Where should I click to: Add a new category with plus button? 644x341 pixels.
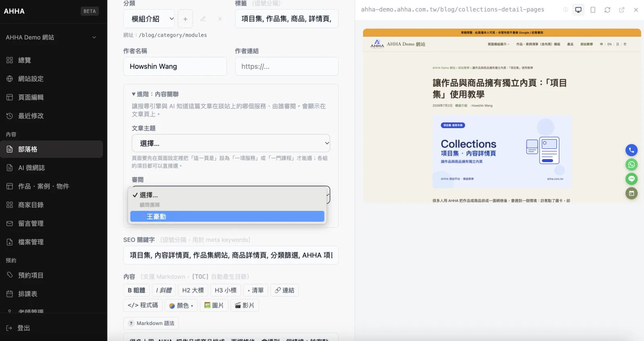tap(185, 19)
